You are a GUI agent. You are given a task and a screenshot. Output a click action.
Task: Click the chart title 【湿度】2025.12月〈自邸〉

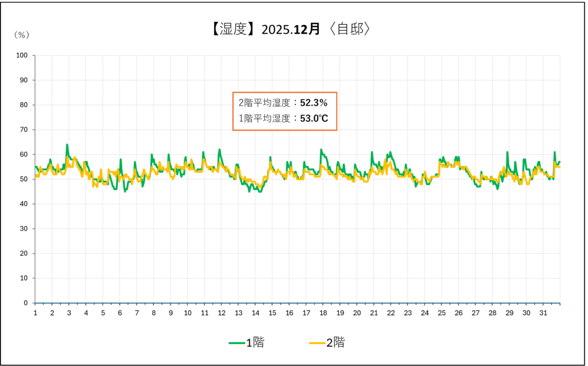point(290,29)
